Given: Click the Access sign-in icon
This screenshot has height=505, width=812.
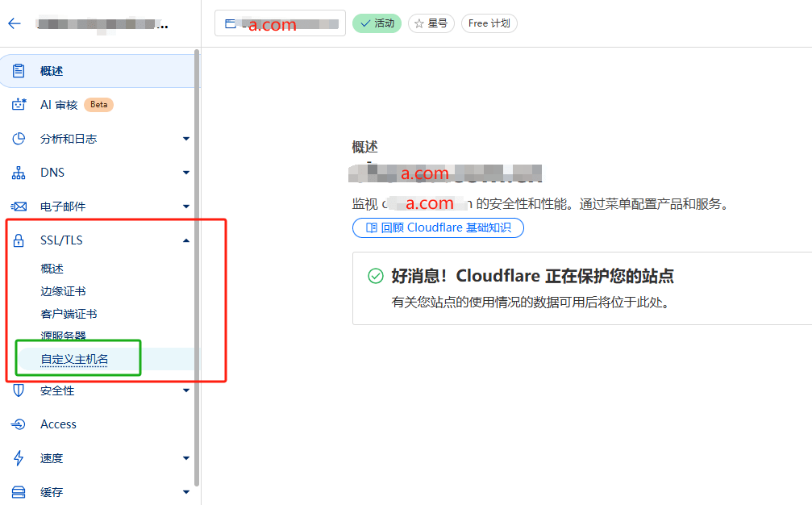Looking at the screenshot, I should click(19, 424).
